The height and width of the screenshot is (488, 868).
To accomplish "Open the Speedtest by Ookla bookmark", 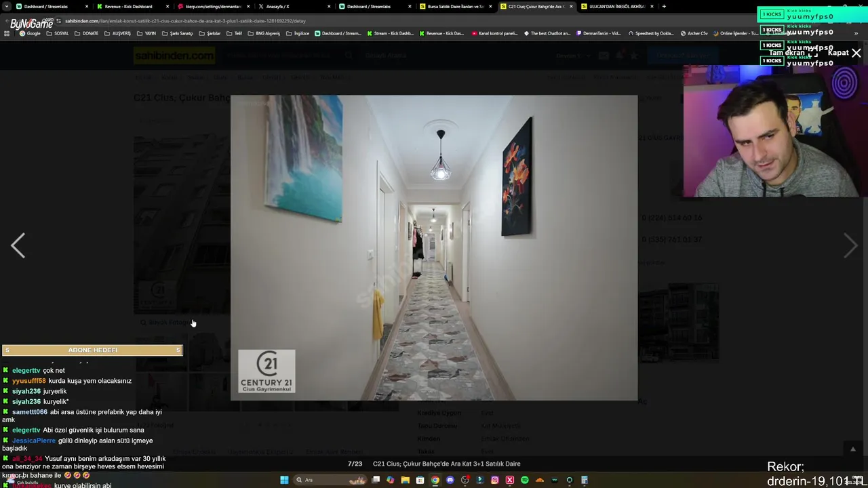I will click(651, 33).
